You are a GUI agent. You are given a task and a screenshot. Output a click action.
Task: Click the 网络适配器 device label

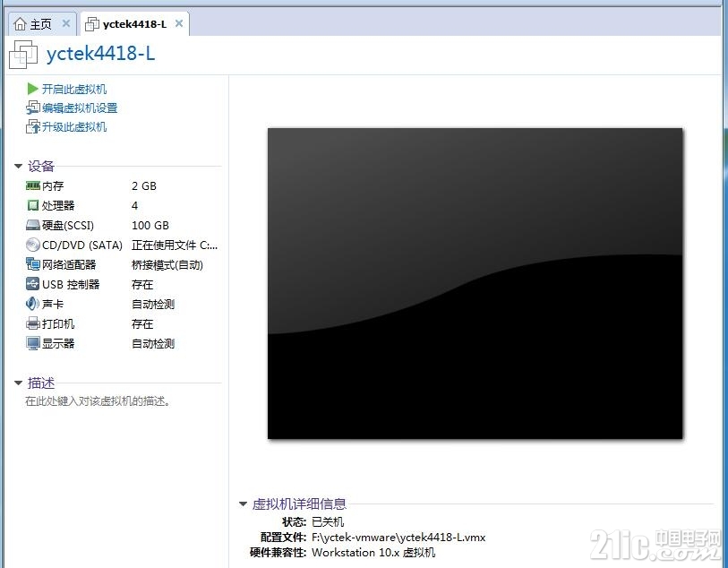[69, 264]
